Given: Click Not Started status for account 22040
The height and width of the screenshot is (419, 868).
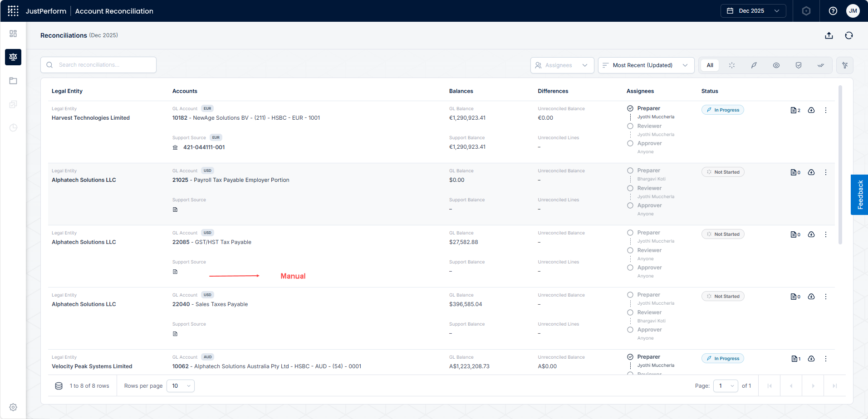Looking at the screenshot, I should coord(723,297).
